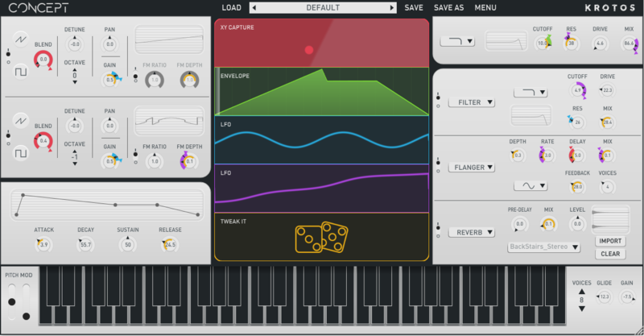The height and width of the screenshot is (336, 644).
Task: Click the Pitch wheel slider
Action: click(12, 302)
